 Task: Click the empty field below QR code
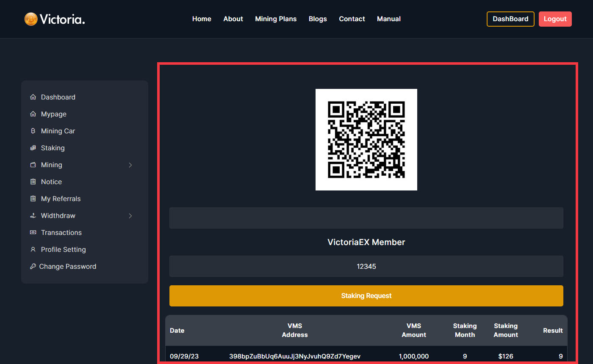tap(366, 218)
